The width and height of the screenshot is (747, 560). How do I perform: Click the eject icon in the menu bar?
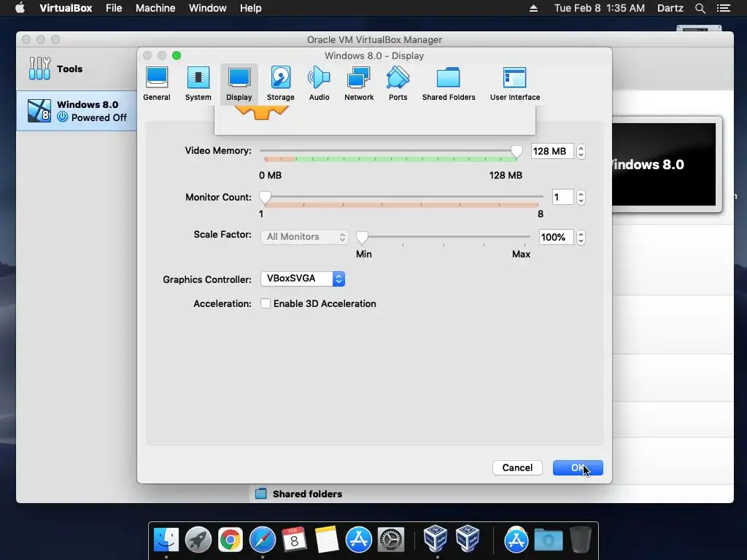(533, 8)
